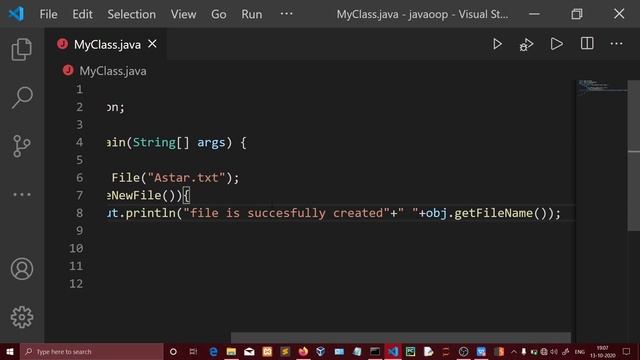Open File Explorer from taskbar
This screenshot has height=360, width=640.
(x=231, y=351)
